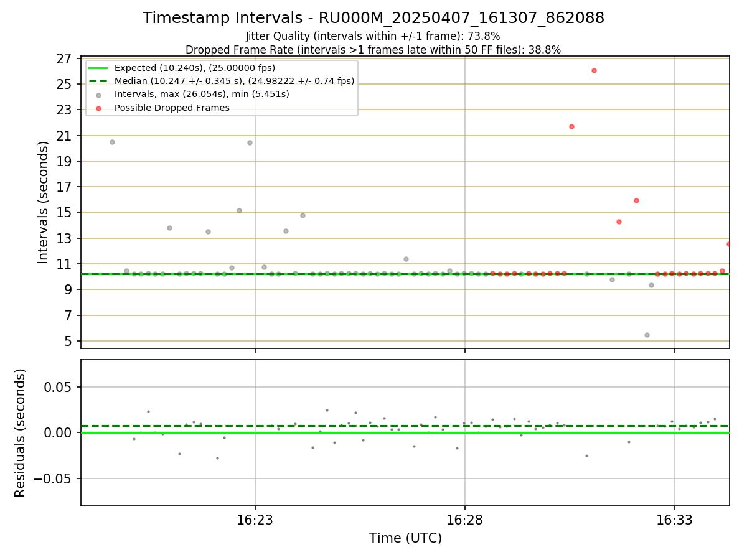Click the '7' tick on the intervals axis
Image resolution: width=747 pixels, height=560 pixels.
pyautogui.click(x=69, y=316)
